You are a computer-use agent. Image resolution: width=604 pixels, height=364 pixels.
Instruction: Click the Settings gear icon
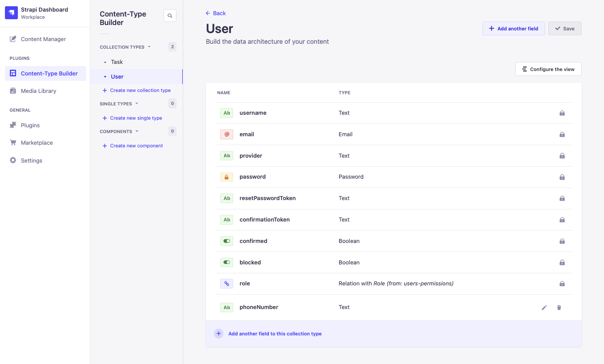tap(13, 160)
